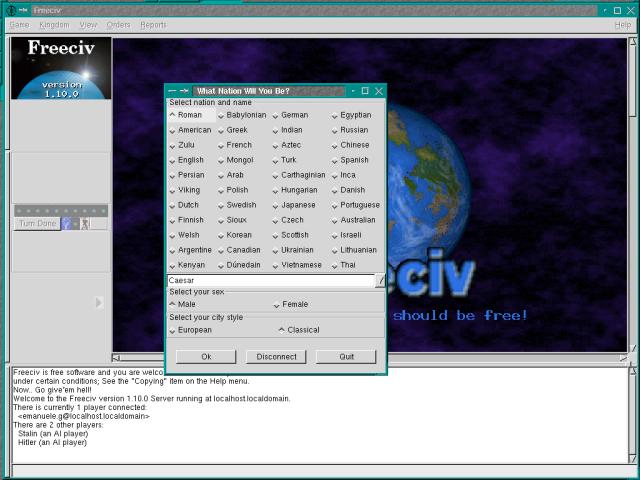This screenshot has height=480, width=640.
Task: Choose the French nation
Action: coord(235,145)
